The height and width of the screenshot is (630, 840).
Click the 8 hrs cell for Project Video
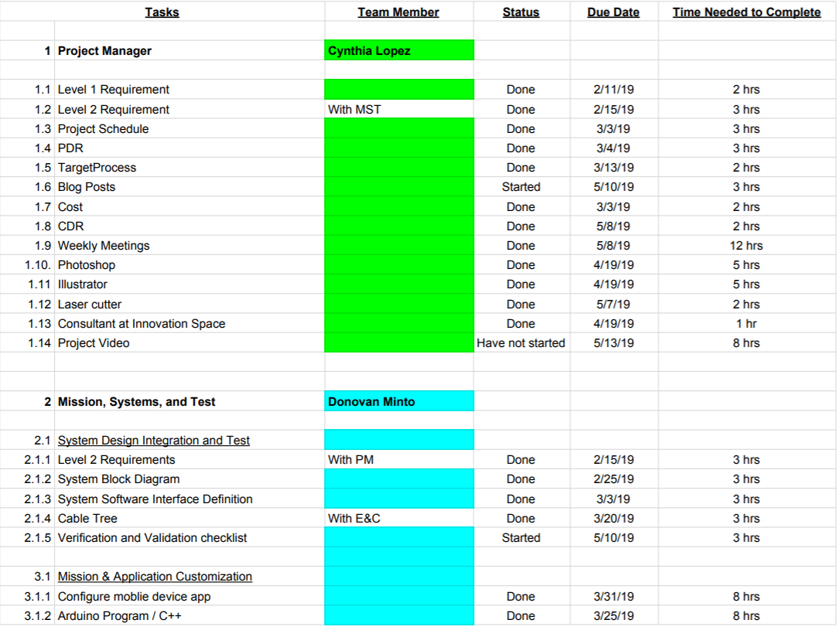coord(746,343)
